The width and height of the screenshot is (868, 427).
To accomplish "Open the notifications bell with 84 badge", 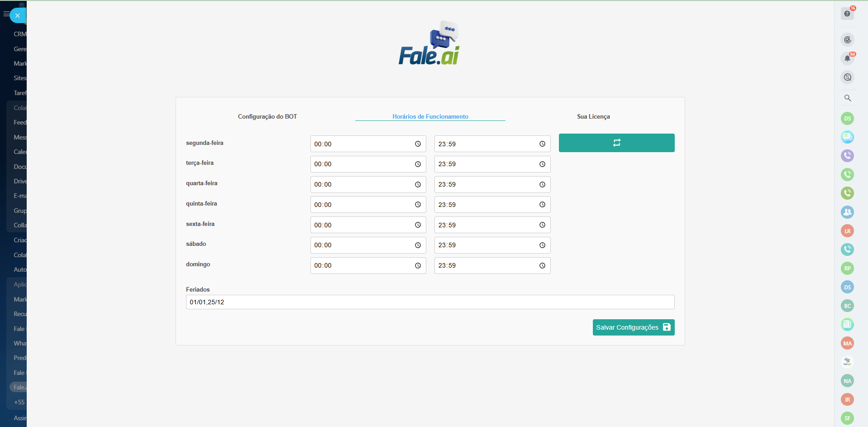I will point(847,58).
